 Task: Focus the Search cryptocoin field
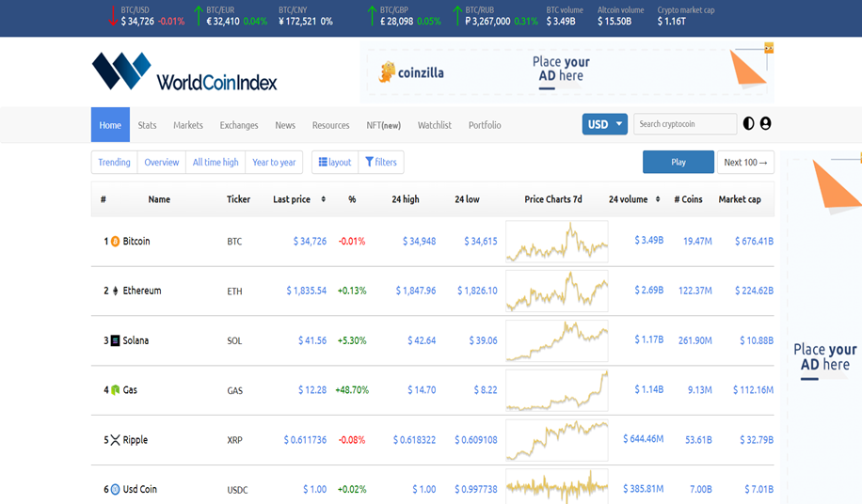point(685,124)
